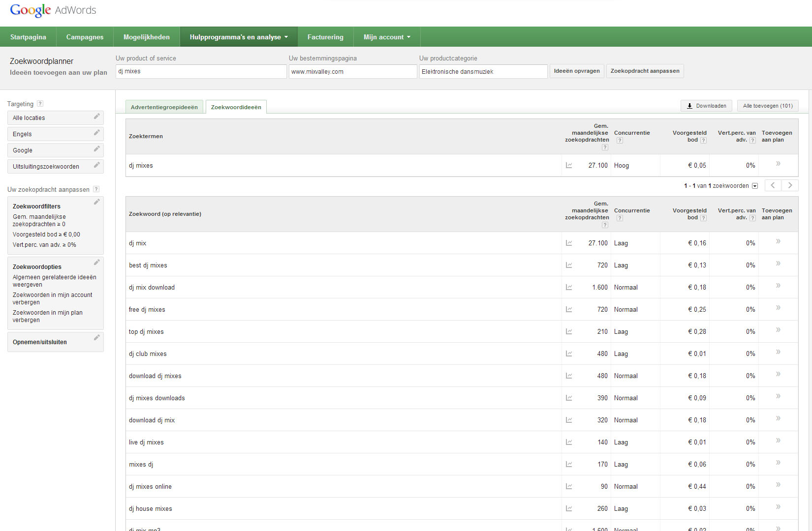The image size is (812, 531).
Task: Click the pencil icon beside Engels language
Action: 96,133
